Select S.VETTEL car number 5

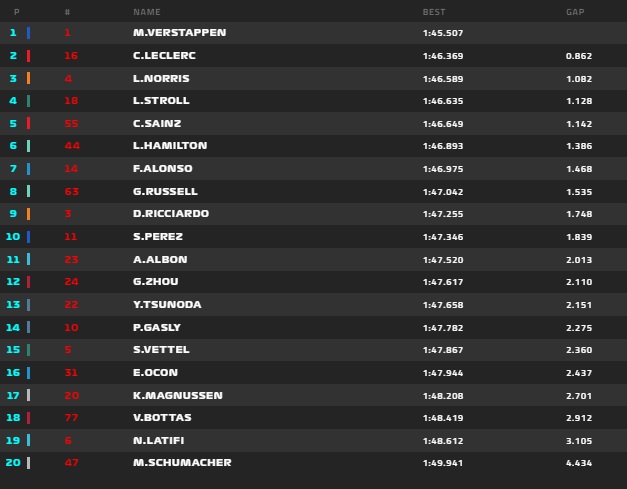(68, 349)
